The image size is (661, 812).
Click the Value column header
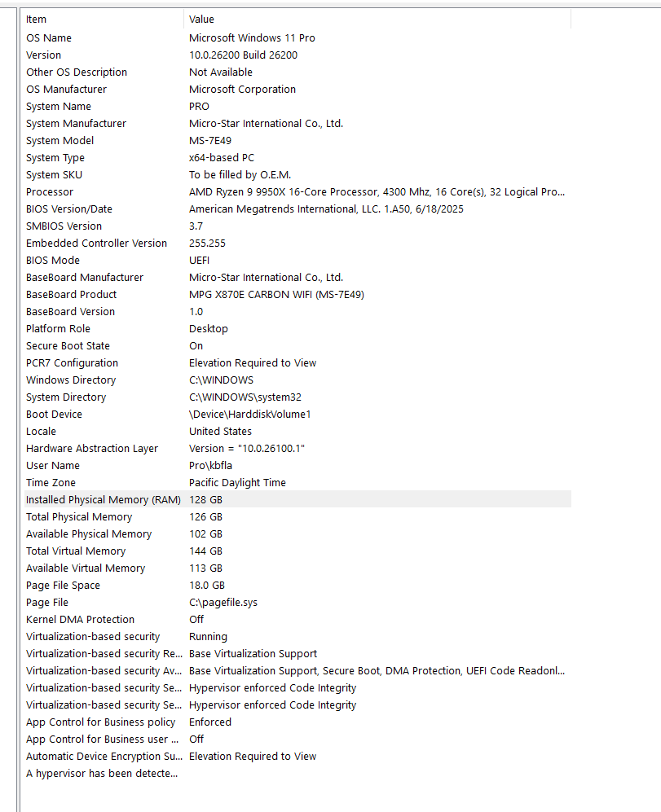click(x=377, y=20)
